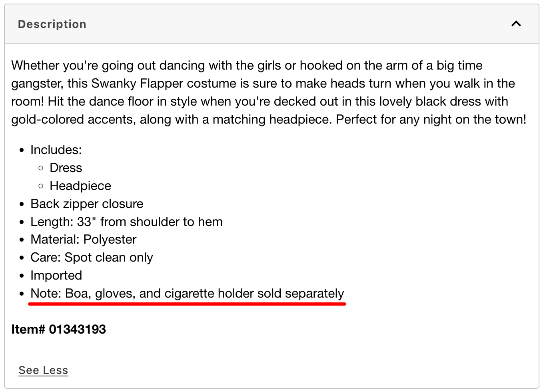Click the "Material: Polyester" bullet

83,240
